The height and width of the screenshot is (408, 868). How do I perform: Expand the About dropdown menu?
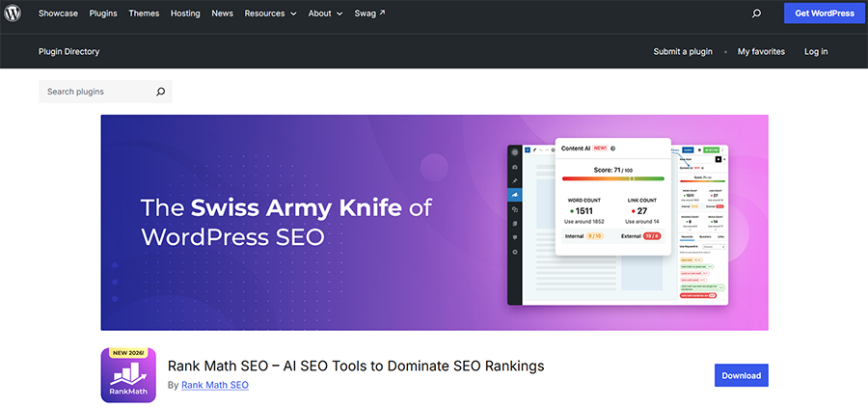pos(326,14)
